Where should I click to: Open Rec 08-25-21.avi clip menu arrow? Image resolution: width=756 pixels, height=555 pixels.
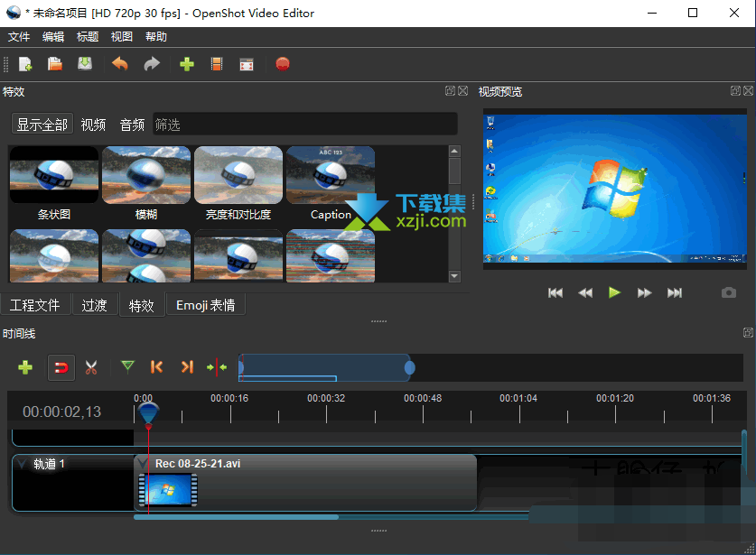click(x=142, y=464)
